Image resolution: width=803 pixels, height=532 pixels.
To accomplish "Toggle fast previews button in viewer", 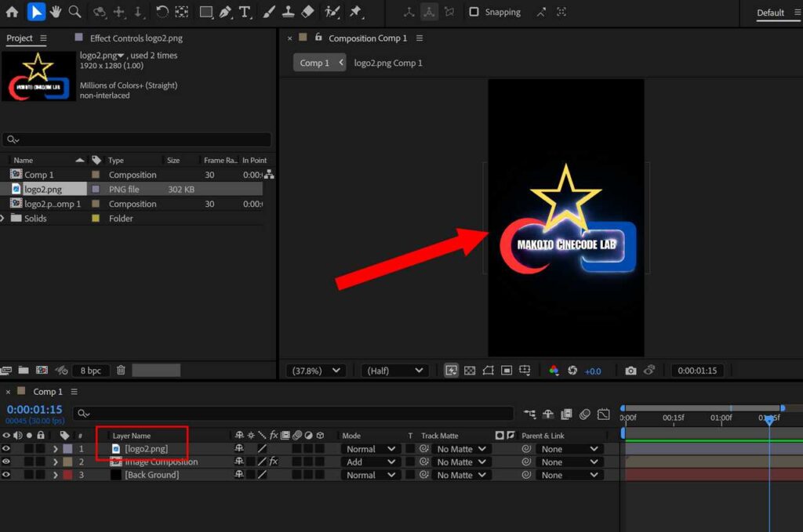I will pyautogui.click(x=451, y=371).
